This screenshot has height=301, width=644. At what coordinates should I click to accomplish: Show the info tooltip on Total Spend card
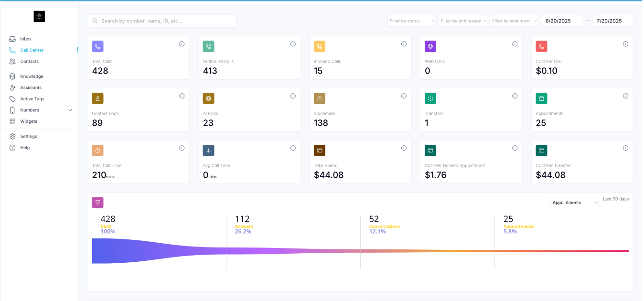tap(404, 148)
